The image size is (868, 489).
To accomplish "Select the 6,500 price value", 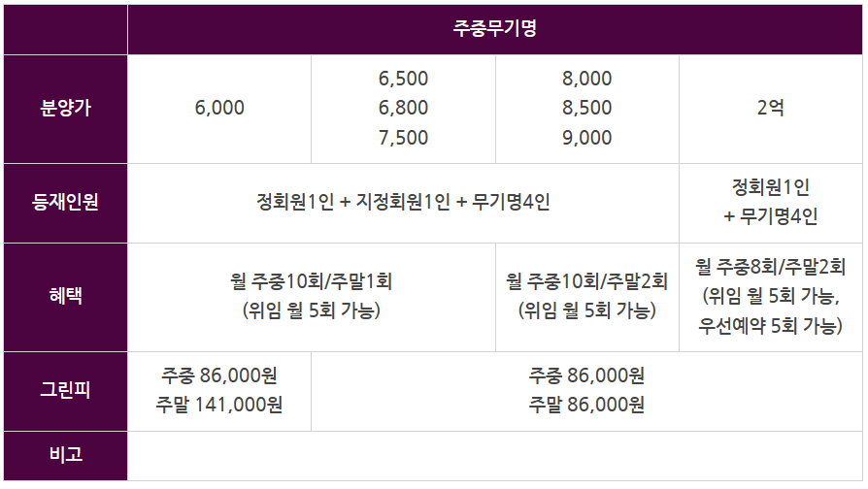I will click(403, 79).
